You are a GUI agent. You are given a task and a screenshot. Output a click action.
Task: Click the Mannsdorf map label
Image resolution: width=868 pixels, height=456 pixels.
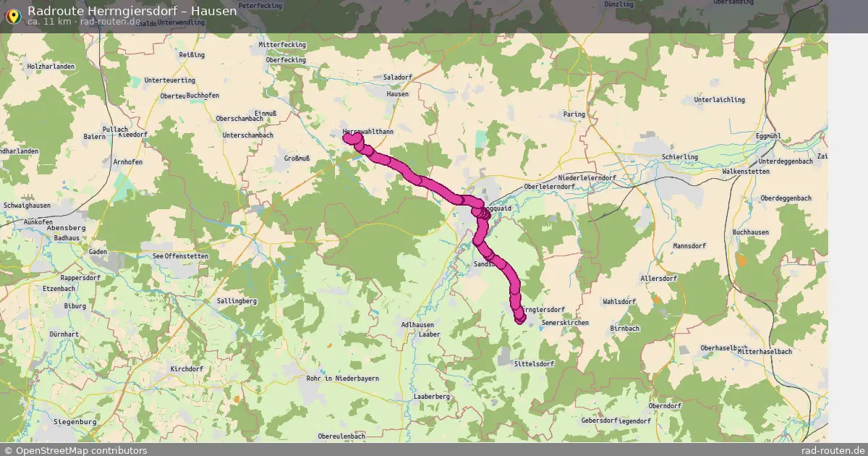coord(688,246)
